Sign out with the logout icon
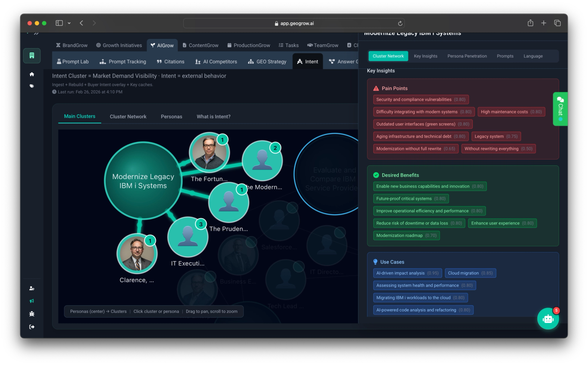588x365 pixels. tap(32, 327)
